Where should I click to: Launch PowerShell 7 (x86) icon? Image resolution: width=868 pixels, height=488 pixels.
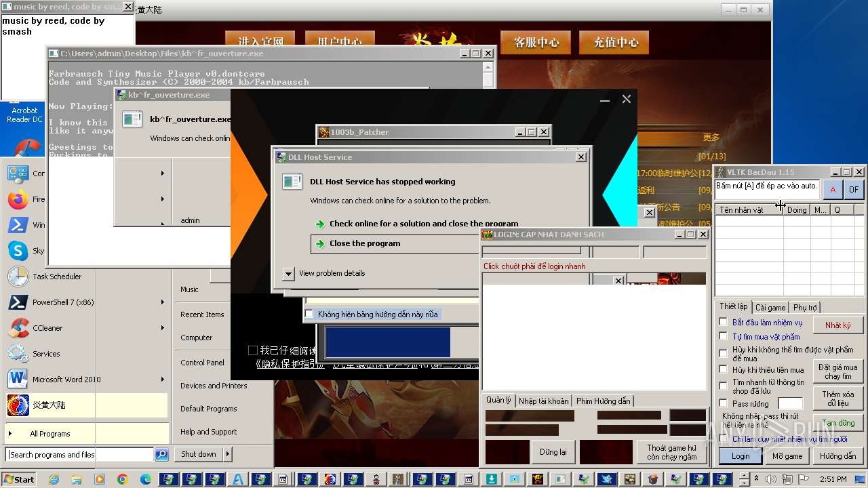18,302
